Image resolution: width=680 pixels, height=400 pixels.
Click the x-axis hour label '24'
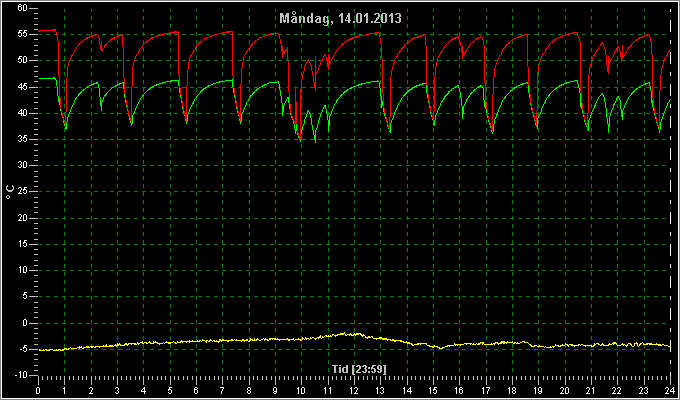point(670,390)
